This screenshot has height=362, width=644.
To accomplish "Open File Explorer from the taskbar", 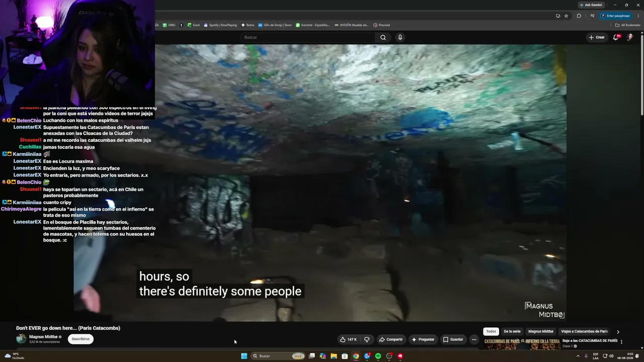I will pos(334,356).
